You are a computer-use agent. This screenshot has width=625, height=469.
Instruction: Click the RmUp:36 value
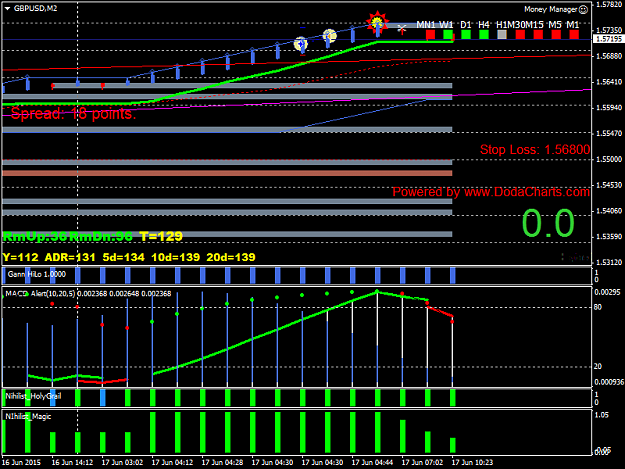(35, 237)
